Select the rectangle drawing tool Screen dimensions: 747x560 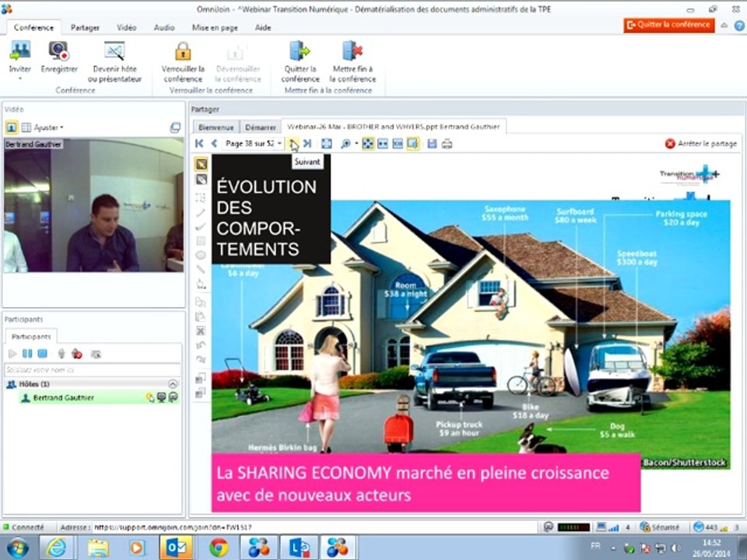tap(201, 241)
